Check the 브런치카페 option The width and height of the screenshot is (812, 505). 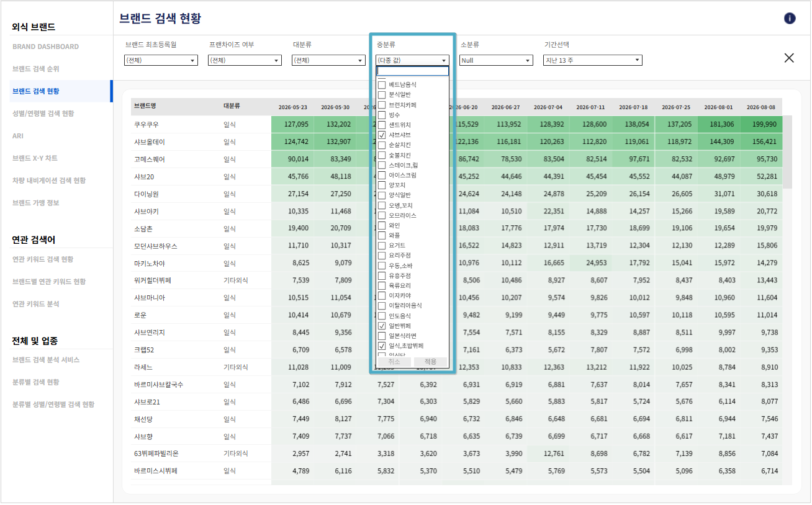382,105
